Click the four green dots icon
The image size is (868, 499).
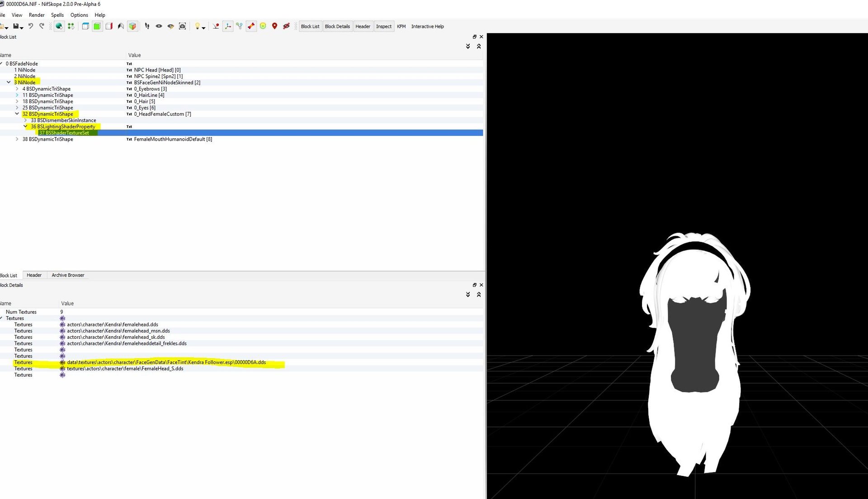pyautogui.click(x=71, y=26)
